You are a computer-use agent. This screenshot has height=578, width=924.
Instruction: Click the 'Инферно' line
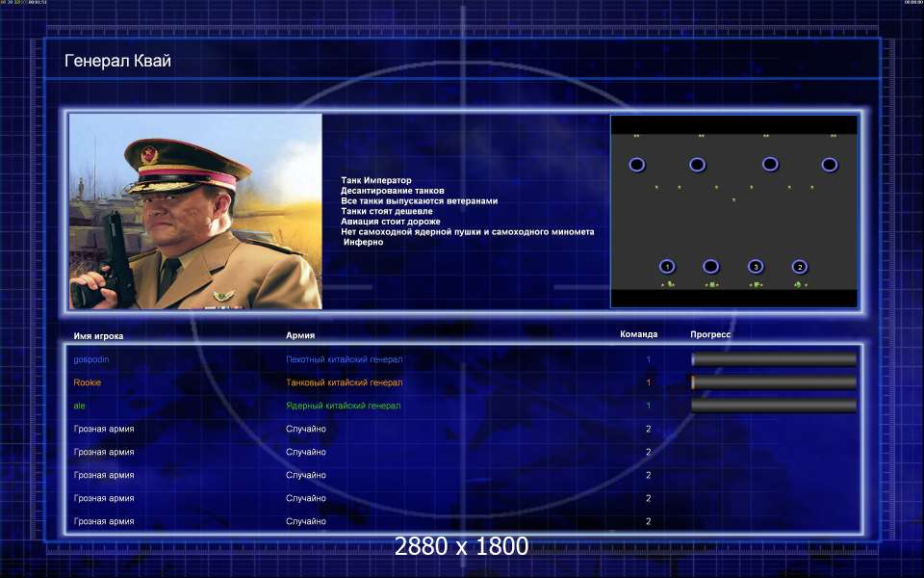[x=363, y=242]
